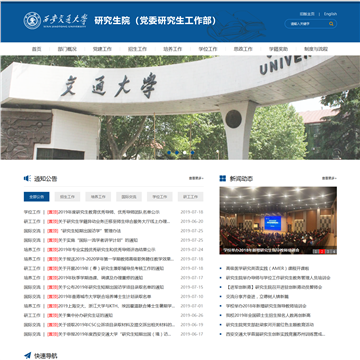360x360 pixels.
Task: Select the highlighted red news slide number
Action: [322, 251]
